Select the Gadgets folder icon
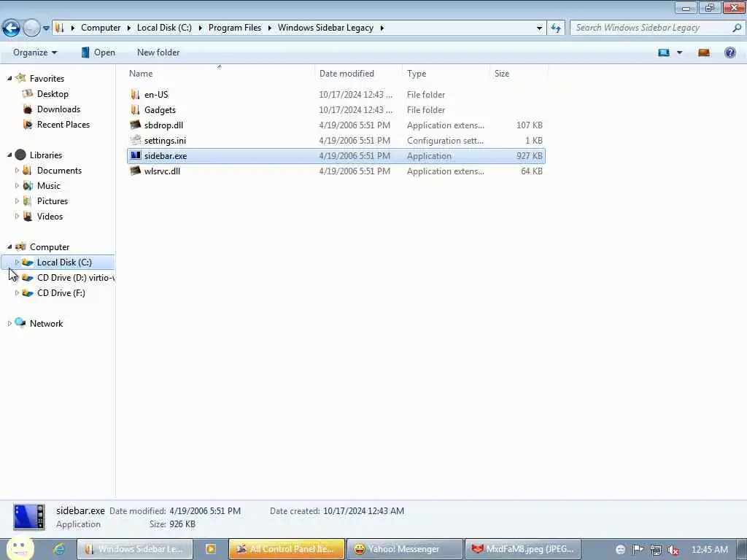The height and width of the screenshot is (560, 747). click(x=135, y=109)
